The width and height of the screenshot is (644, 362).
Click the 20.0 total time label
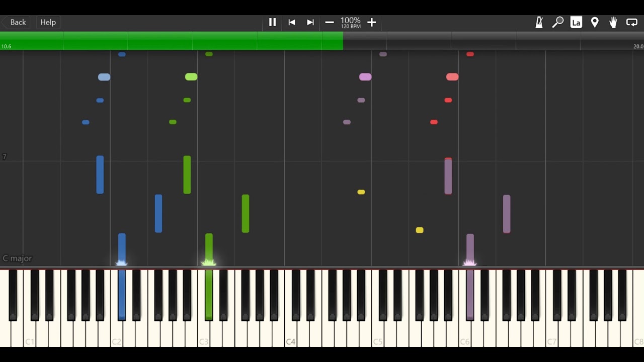pos(638,46)
